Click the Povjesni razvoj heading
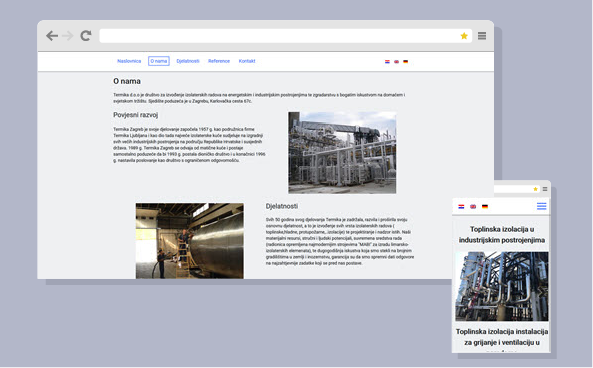The width and height of the screenshot is (593, 368). pyautogui.click(x=136, y=115)
